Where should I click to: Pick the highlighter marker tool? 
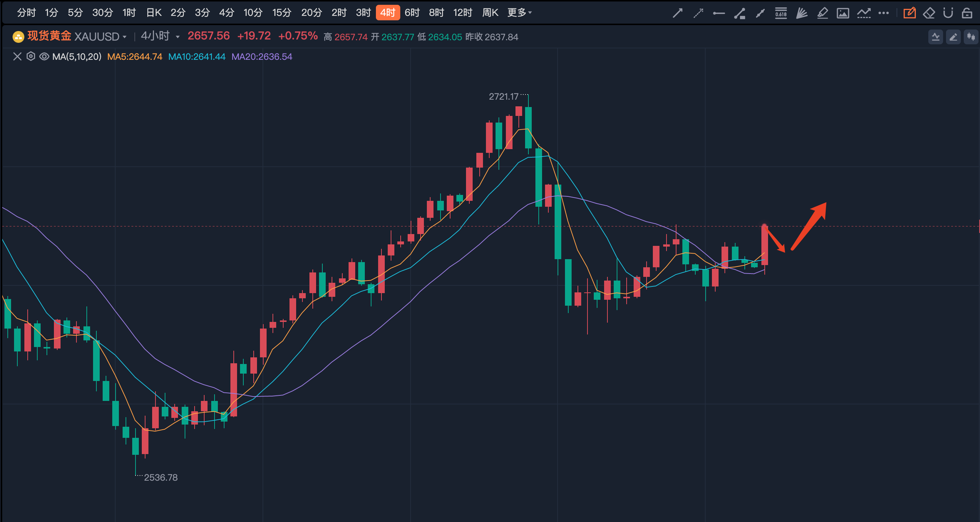(x=822, y=13)
